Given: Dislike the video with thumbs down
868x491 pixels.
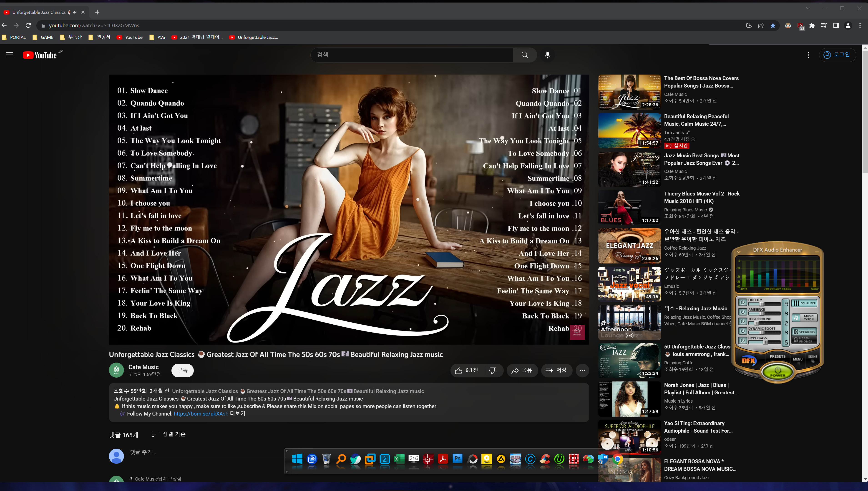Looking at the screenshot, I should coord(493,370).
